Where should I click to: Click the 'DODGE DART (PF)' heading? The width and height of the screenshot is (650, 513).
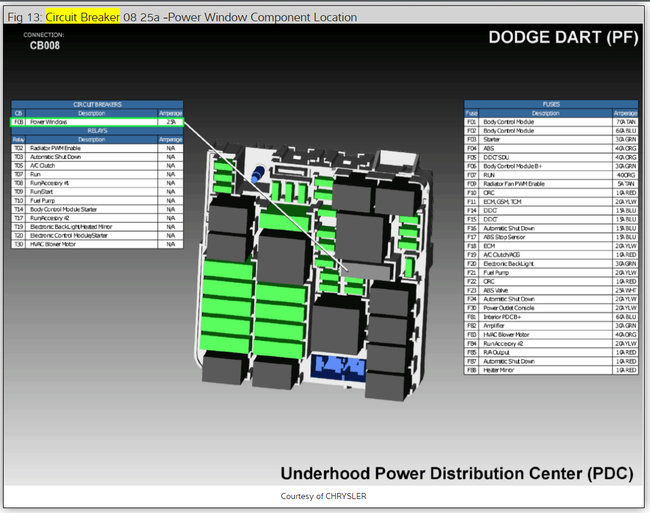pos(563,37)
